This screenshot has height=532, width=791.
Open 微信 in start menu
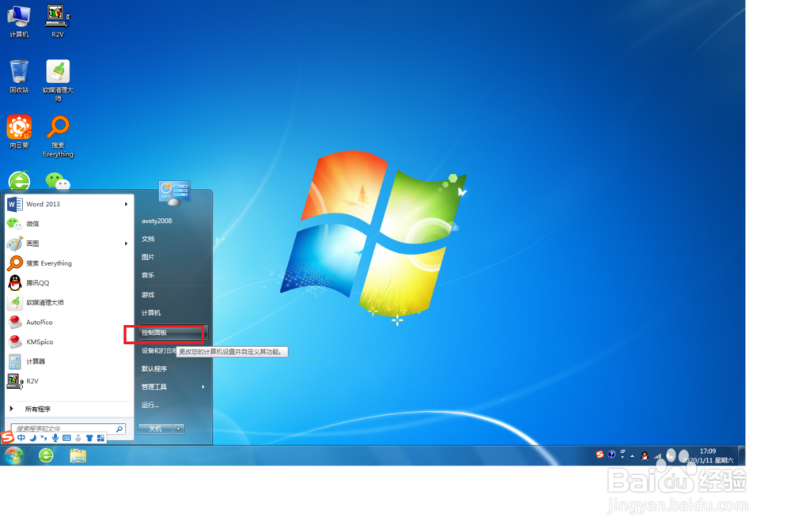69,224
